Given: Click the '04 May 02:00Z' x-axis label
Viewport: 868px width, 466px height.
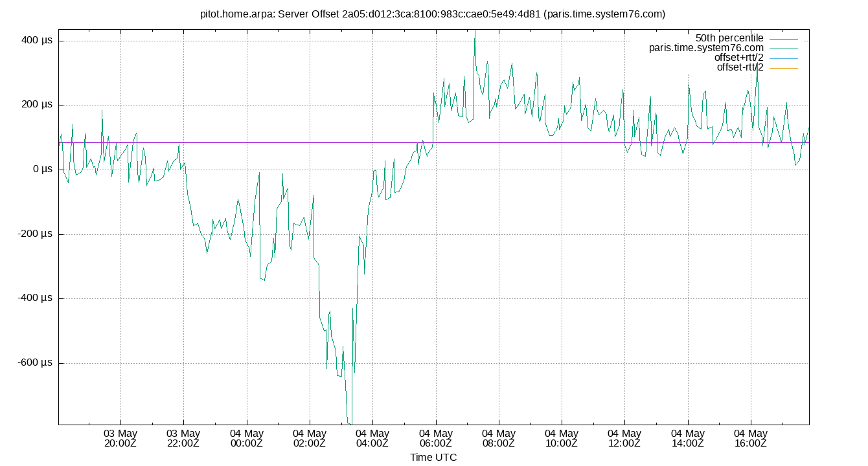Looking at the screenshot, I should [310, 438].
